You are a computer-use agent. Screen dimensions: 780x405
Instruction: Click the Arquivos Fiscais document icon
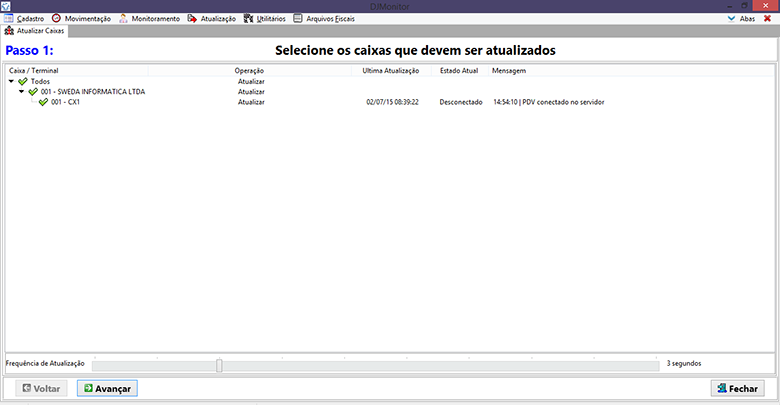coord(298,18)
